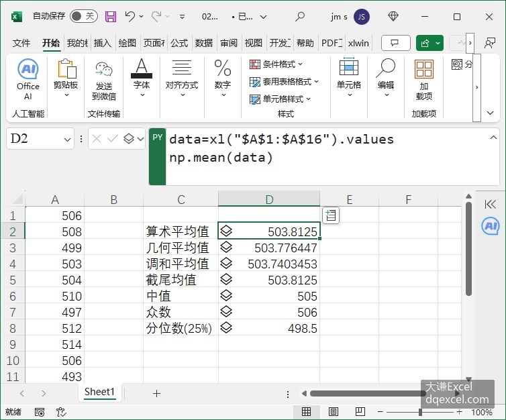Screen dimensions: 506x420
Task: Open the number format (数字) group
Action: (223, 78)
